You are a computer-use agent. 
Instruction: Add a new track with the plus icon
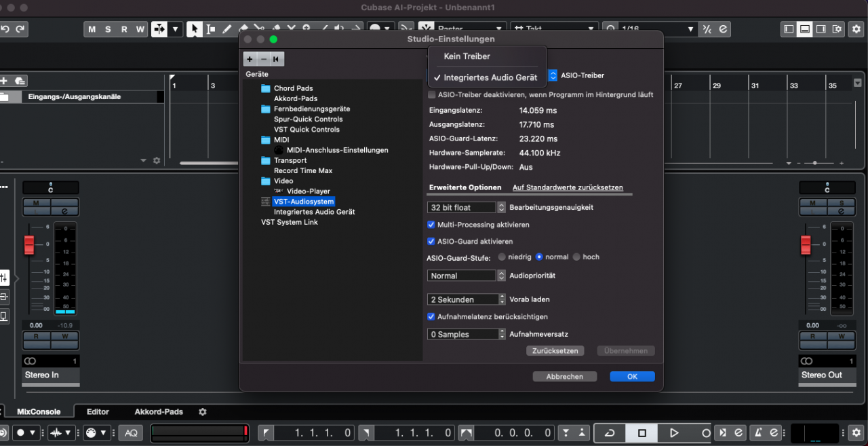click(4, 80)
